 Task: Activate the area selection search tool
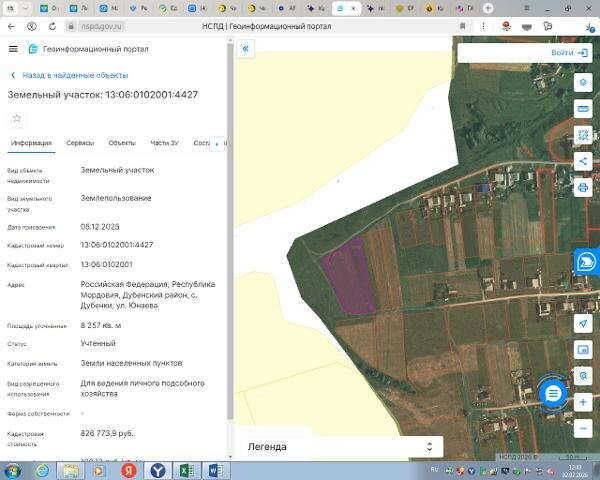pyautogui.click(x=583, y=135)
